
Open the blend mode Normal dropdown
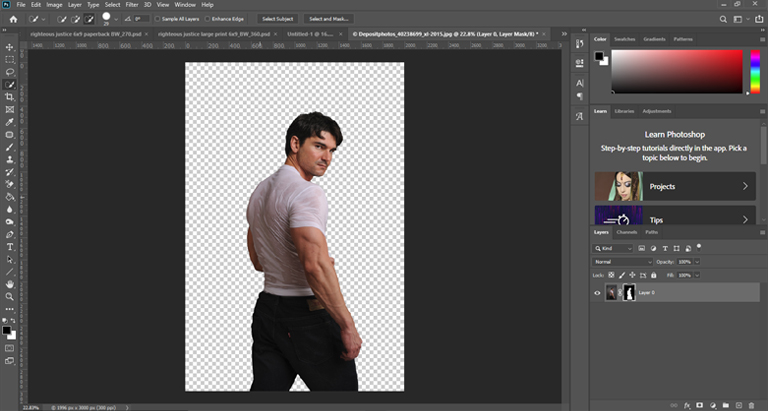(622, 261)
